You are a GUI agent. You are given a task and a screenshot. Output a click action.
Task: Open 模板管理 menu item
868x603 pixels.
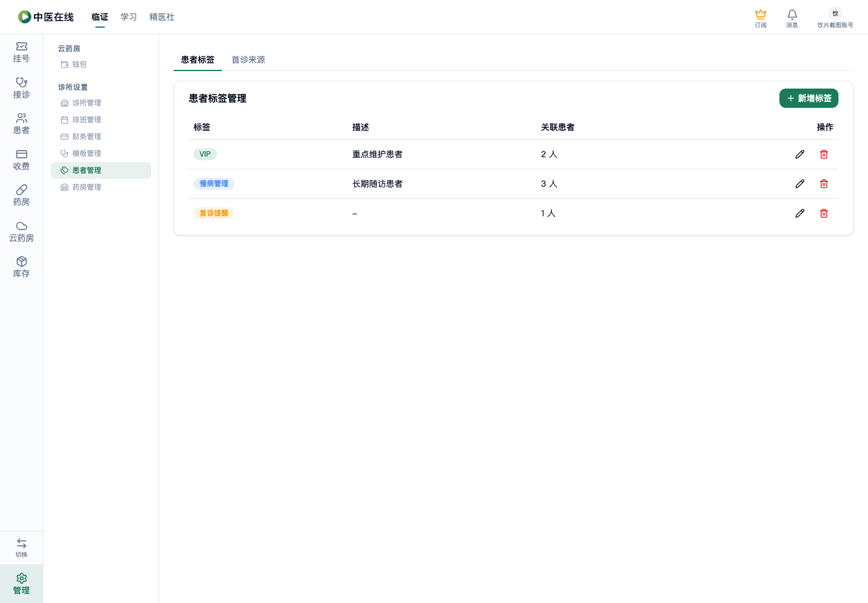click(101, 154)
